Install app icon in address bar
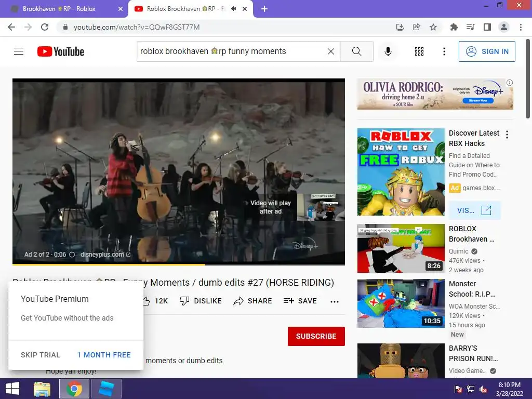This screenshot has width=532, height=399. tap(400, 27)
